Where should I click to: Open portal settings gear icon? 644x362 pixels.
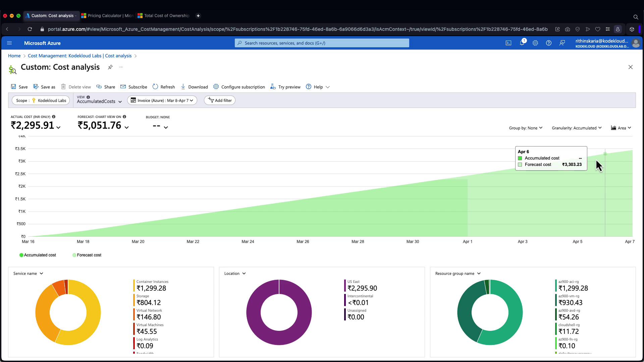535,43
